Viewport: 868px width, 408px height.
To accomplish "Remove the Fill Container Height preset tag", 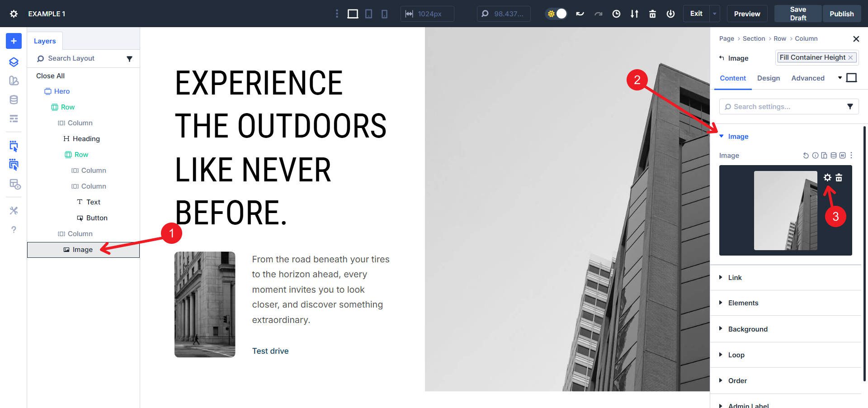I will (x=850, y=57).
